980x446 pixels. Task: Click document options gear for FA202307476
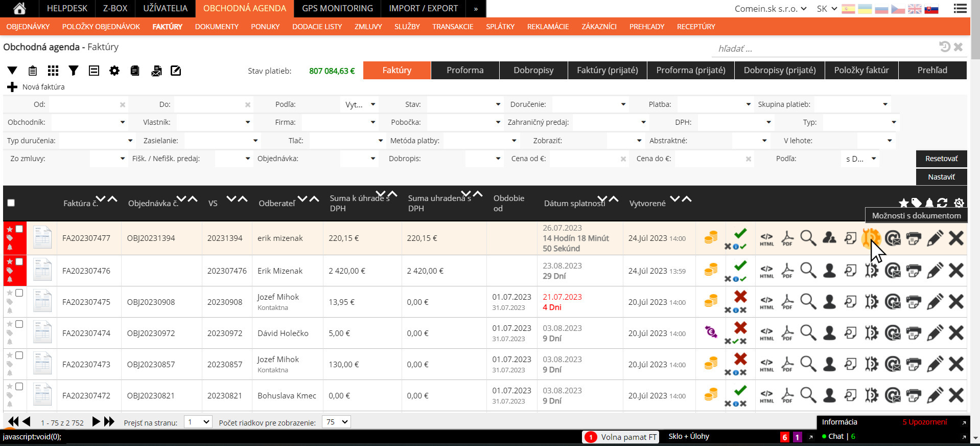coord(871,270)
